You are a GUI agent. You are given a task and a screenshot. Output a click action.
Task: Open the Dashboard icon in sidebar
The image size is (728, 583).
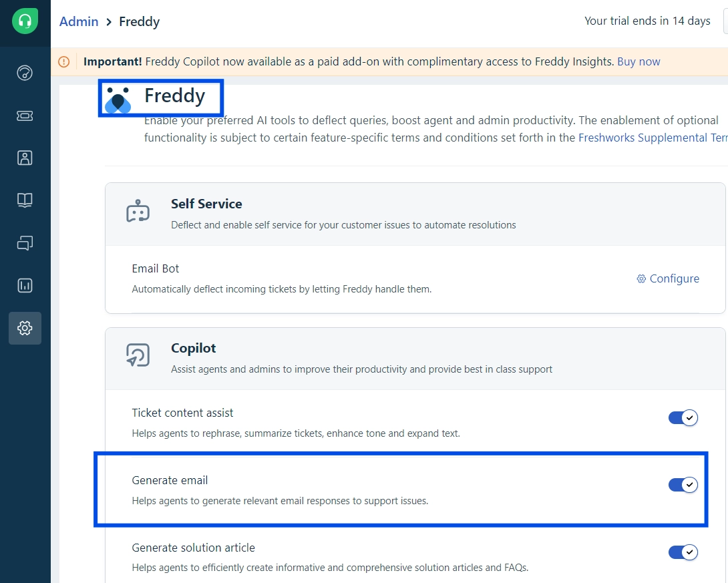coord(25,73)
